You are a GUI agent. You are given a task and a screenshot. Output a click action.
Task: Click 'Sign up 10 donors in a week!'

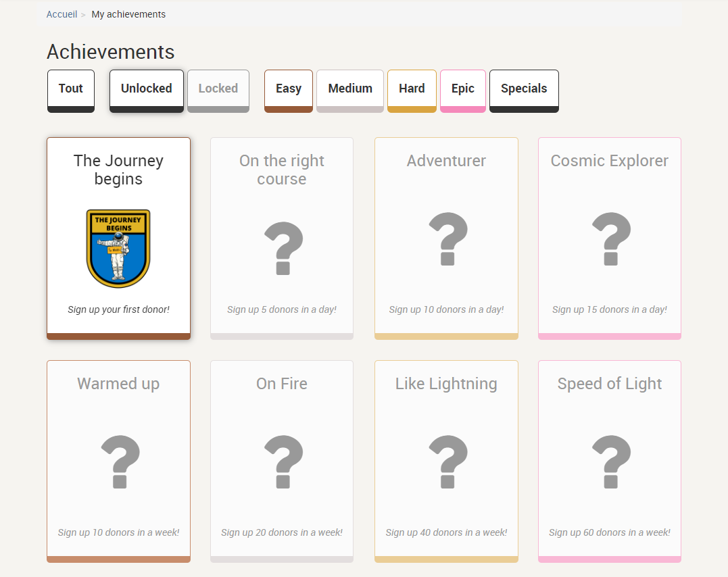tap(118, 532)
